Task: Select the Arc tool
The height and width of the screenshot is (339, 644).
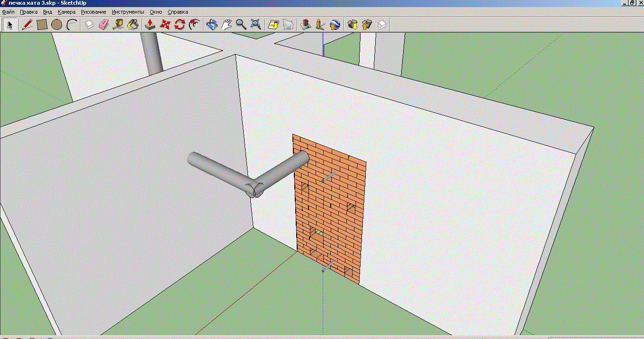Action: click(x=71, y=25)
